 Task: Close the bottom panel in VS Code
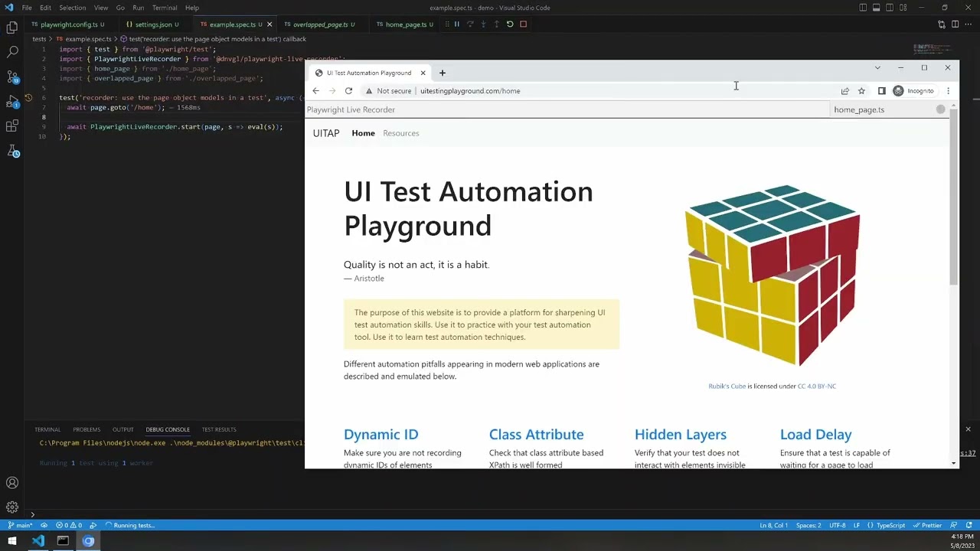click(x=968, y=429)
